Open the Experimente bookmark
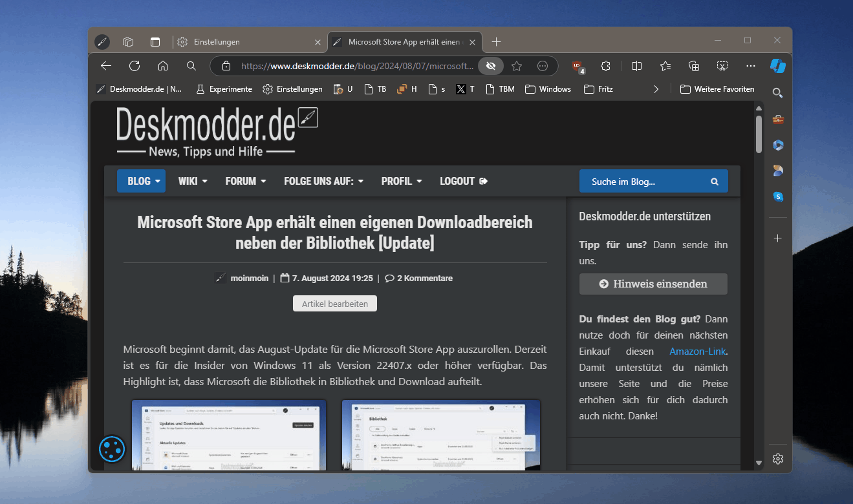The image size is (853, 504). [224, 89]
